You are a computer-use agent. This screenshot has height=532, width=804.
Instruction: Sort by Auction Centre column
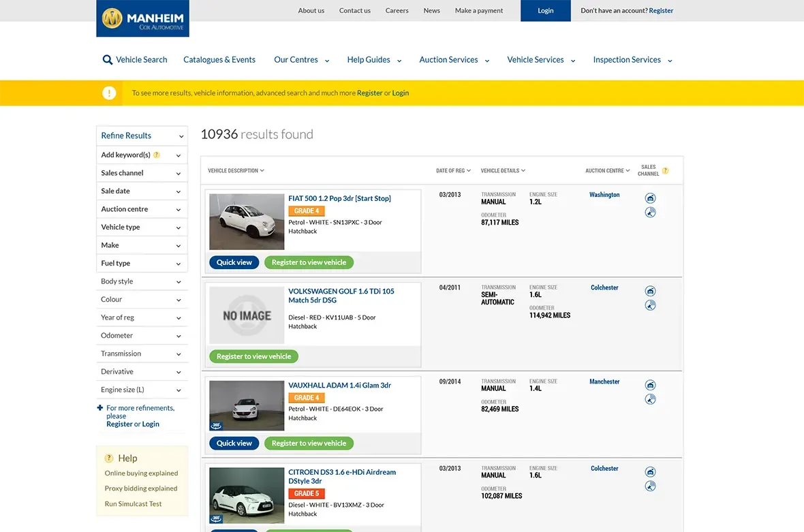coord(608,171)
